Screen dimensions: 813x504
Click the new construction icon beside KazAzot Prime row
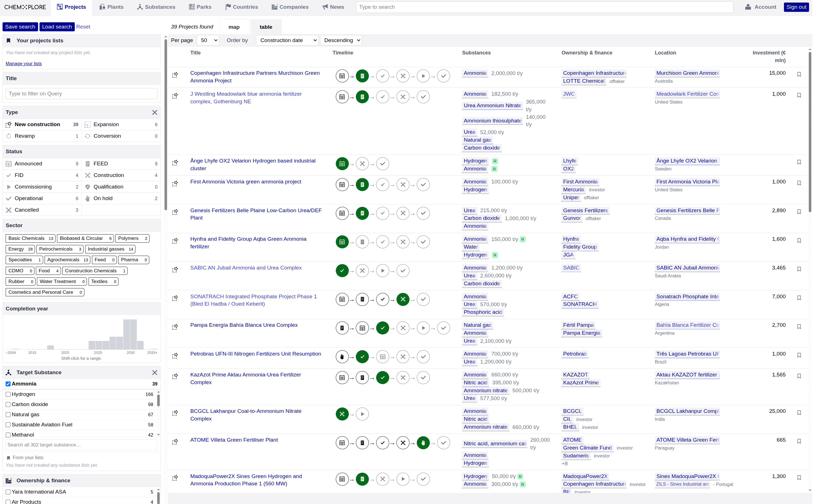[x=175, y=376]
